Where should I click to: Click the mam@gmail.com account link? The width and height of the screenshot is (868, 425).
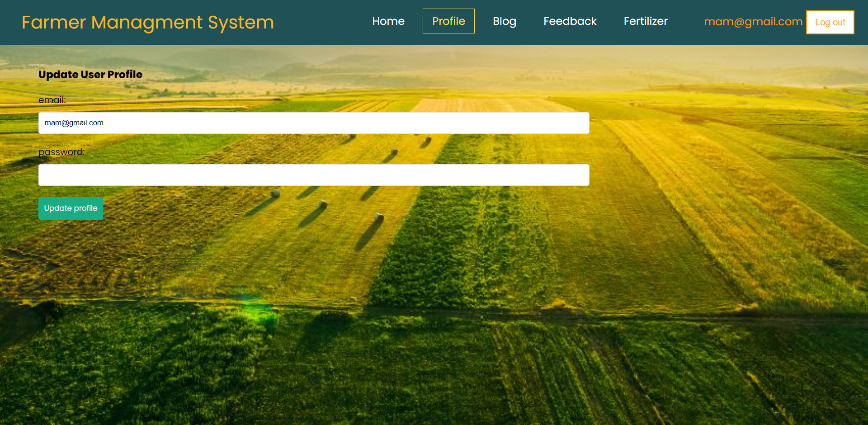(753, 22)
